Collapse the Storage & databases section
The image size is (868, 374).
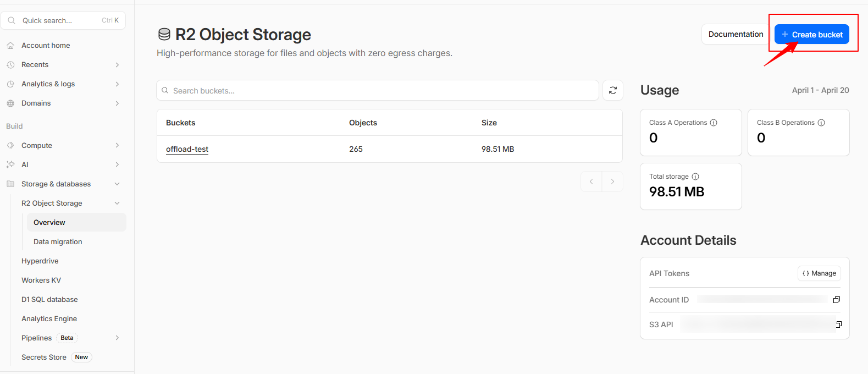pos(117,184)
